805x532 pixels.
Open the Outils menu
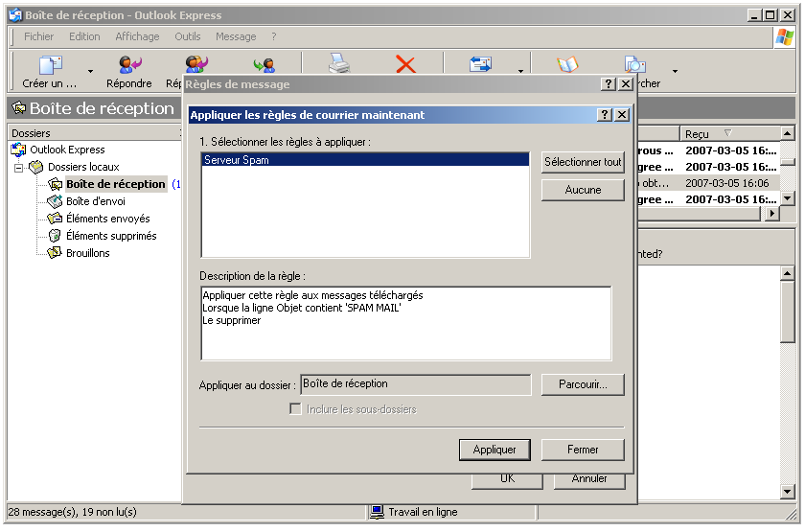(188, 36)
